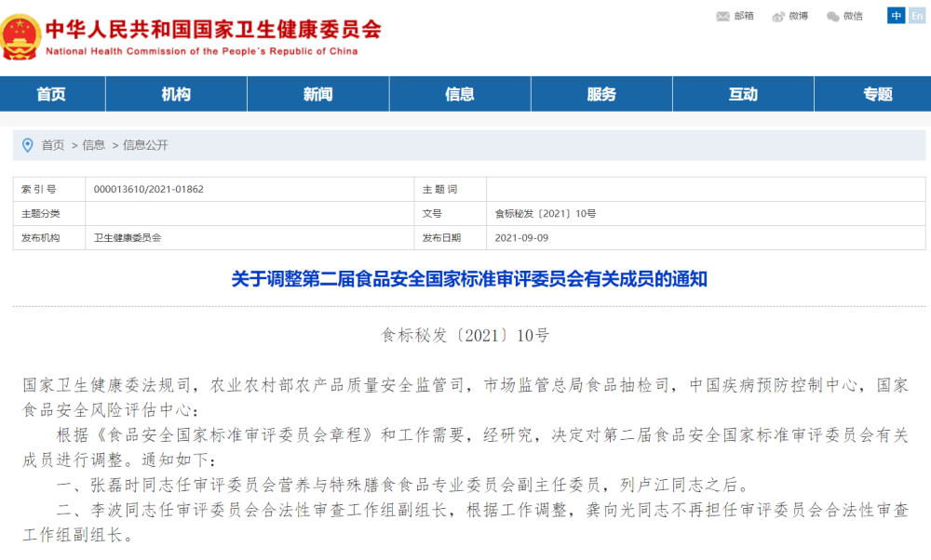This screenshot has width=931, height=560.
Task: Select the 卫生健康委员会 publisher value
Action: (x=128, y=238)
